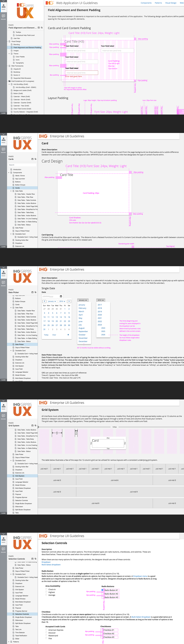Click the Today link in the calendar

[x=46, y=335]
